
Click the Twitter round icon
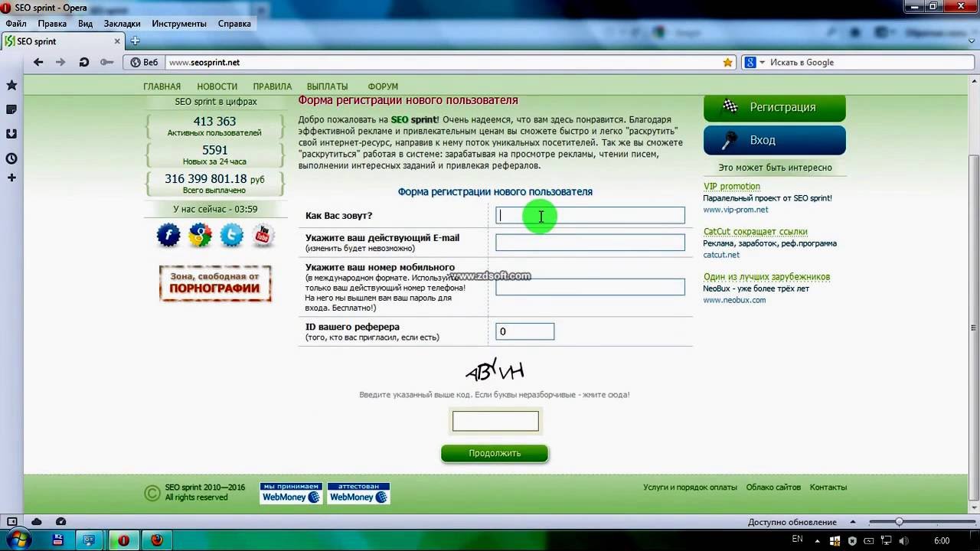click(x=231, y=235)
